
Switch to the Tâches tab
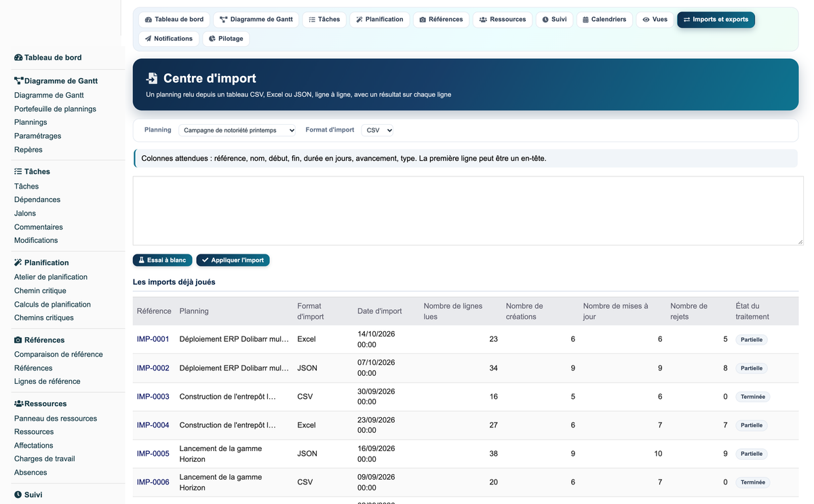(x=324, y=20)
